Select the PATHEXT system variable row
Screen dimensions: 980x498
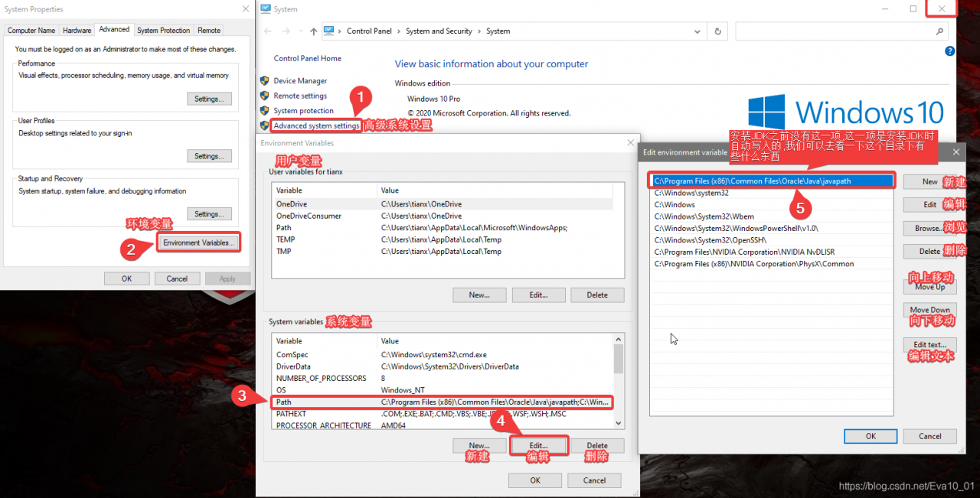click(443, 414)
